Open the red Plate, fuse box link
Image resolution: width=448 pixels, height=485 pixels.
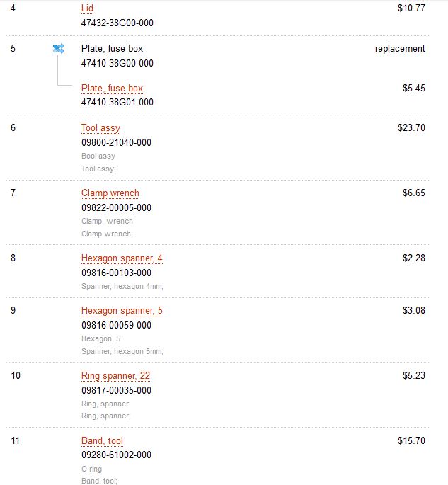pos(113,89)
